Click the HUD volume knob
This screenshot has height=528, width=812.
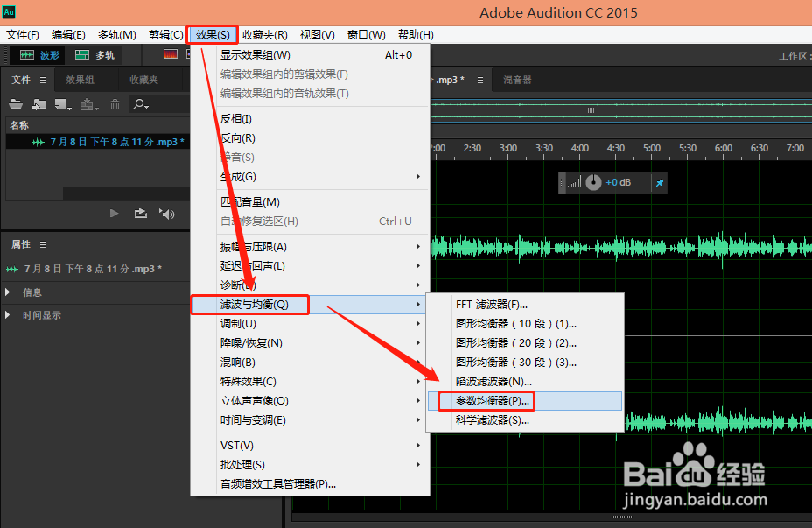click(x=593, y=182)
